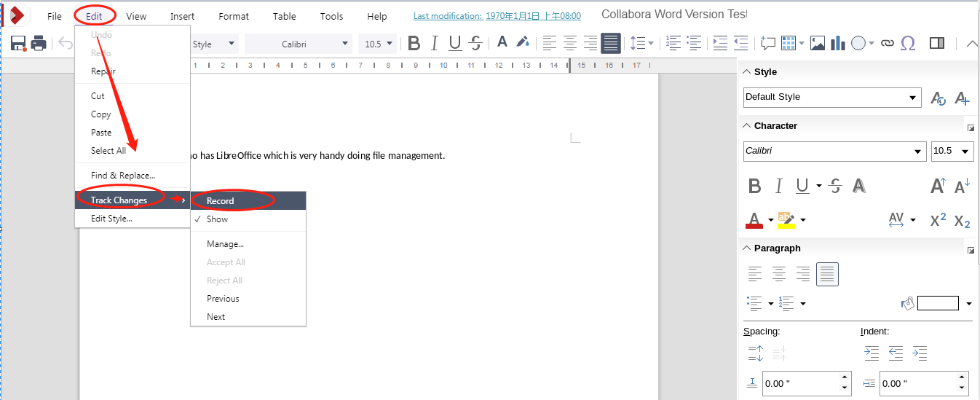Choose Find & Replace from Edit menu
Viewport: 980px width, 400px height.
[122, 176]
